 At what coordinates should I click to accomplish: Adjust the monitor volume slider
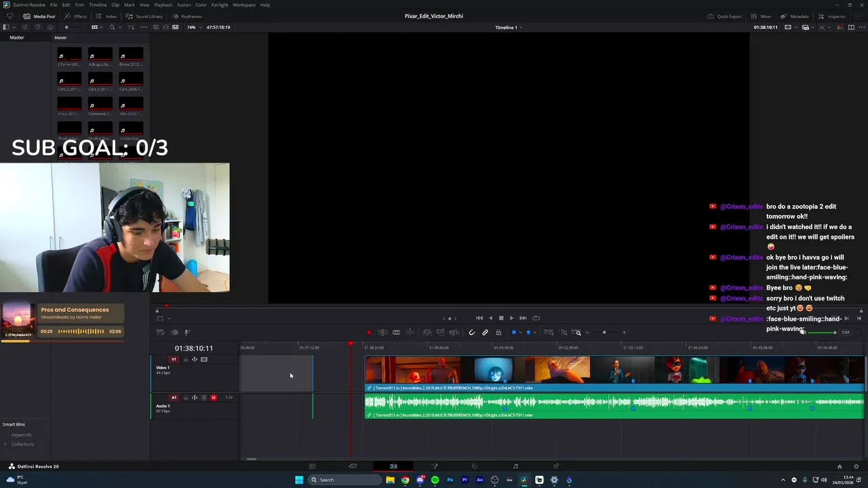(x=823, y=332)
